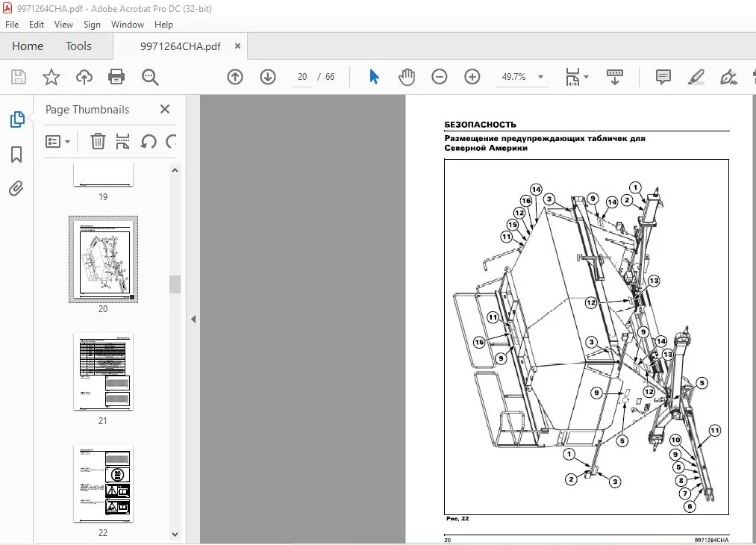Close the Page Thumbnails panel
This screenshot has height=545, width=756.
[165, 109]
